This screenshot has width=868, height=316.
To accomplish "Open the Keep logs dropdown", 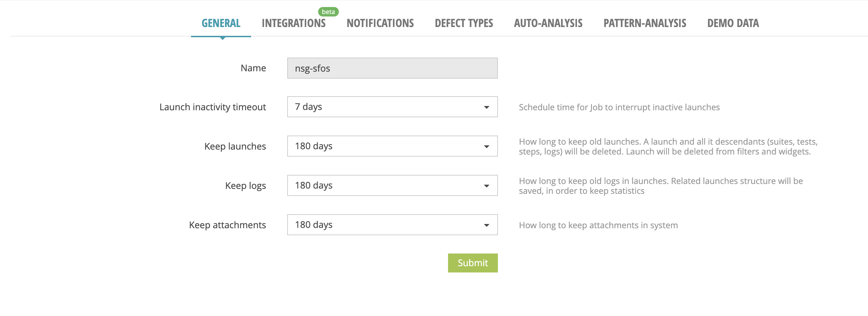I will [x=392, y=186].
